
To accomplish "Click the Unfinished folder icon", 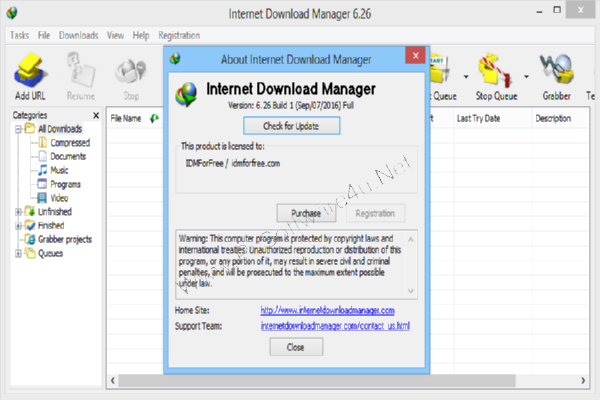I will 30,211.
